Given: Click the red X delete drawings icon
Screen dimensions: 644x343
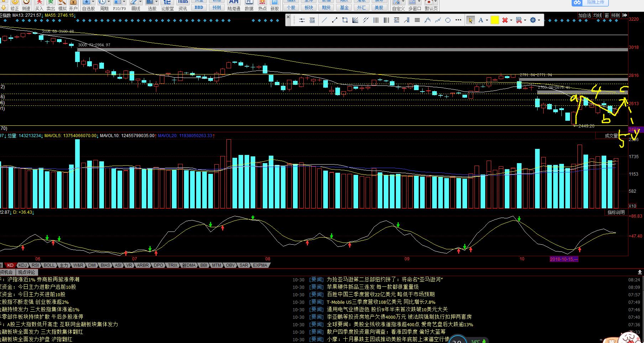Looking at the screenshot, I should 505,20.
